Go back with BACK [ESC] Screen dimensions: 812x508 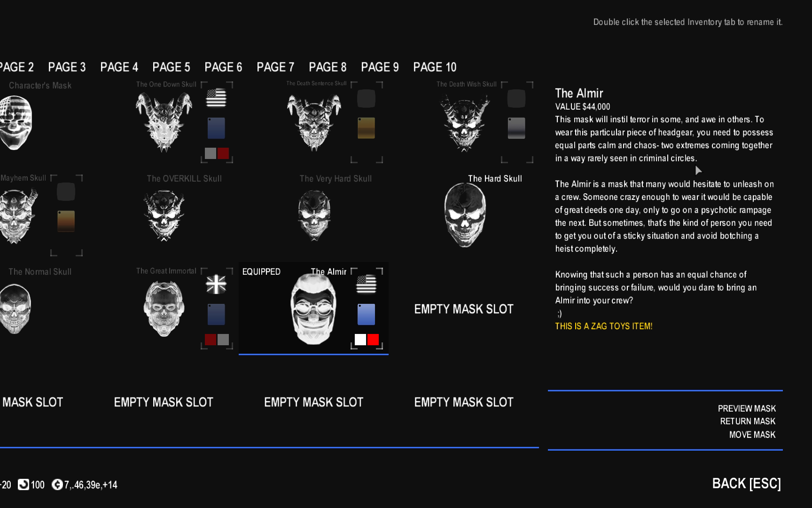(747, 484)
